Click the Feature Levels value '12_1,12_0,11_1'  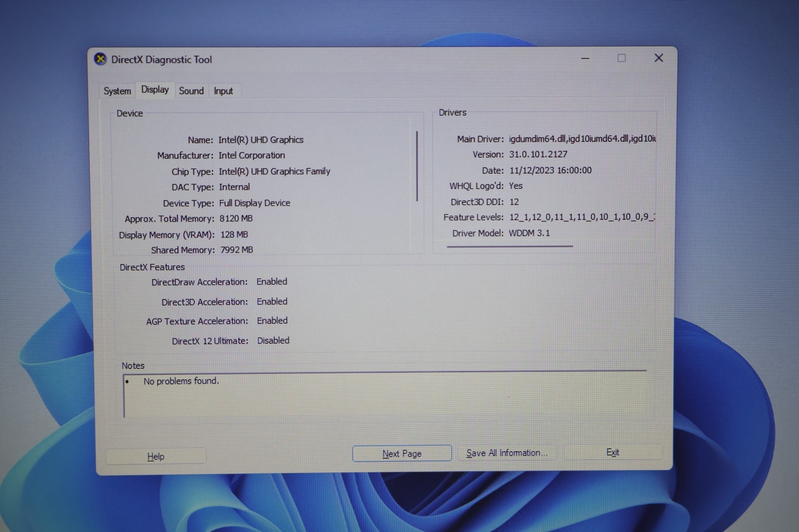(x=582, y=217)
